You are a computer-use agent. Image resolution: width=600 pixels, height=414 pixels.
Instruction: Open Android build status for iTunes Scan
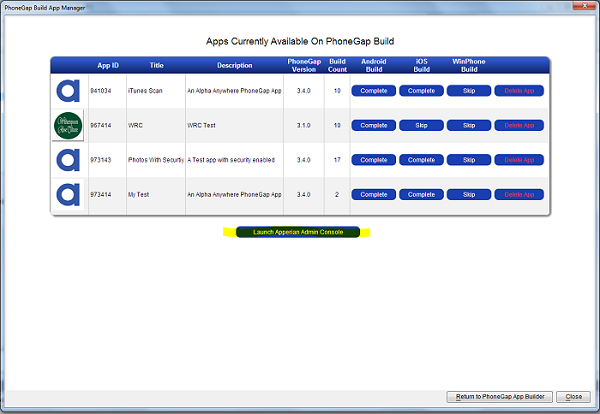coord(374,91)
